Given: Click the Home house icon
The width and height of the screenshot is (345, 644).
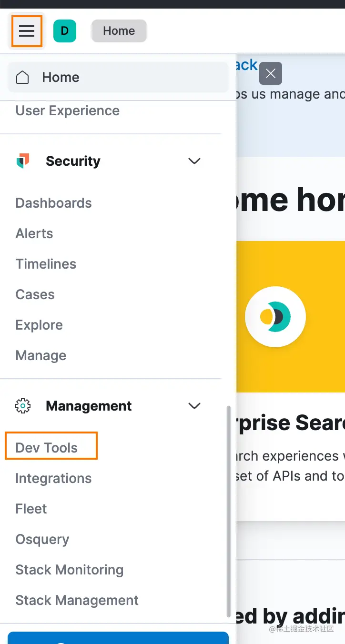Looking at the screenshot, I should click(22, 77).
